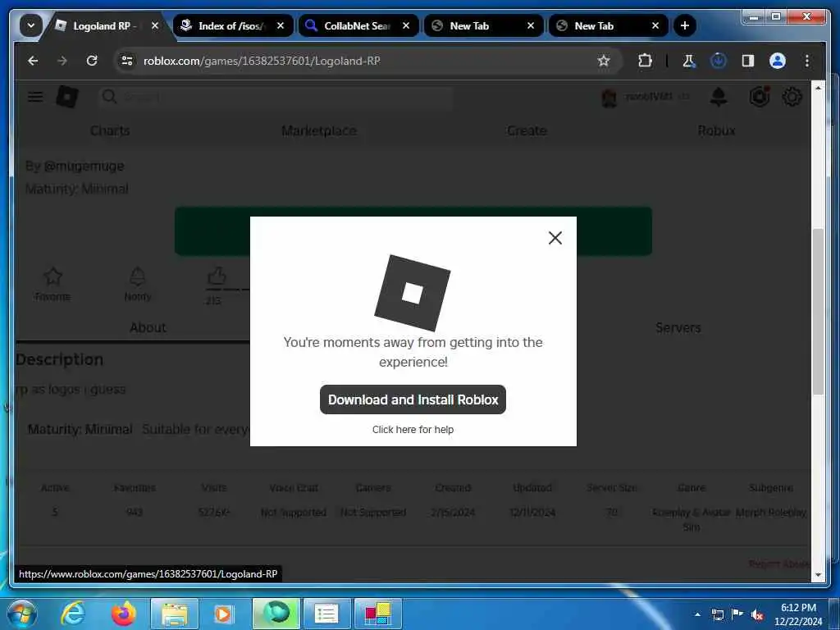Image resolution: width=840 pixels, height=630 pixels.
Task: Go back to previous page
Action: point(33,61)
